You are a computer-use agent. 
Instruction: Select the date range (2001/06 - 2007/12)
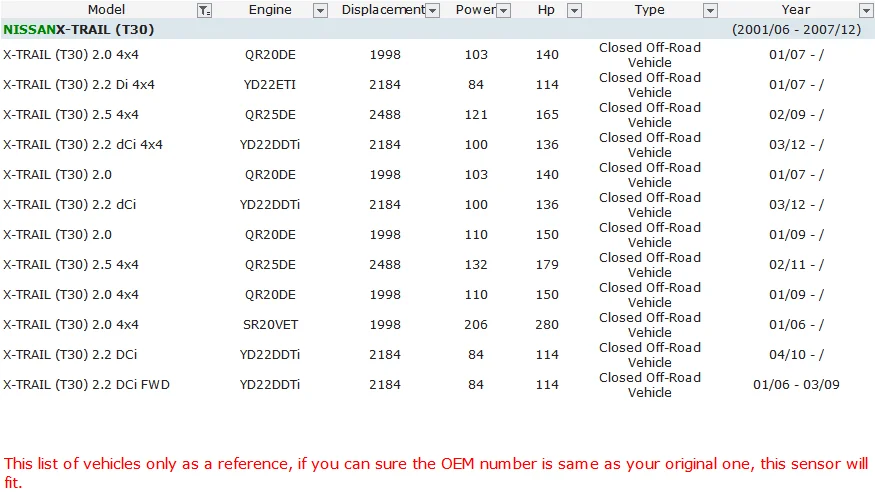click(796, 29)
